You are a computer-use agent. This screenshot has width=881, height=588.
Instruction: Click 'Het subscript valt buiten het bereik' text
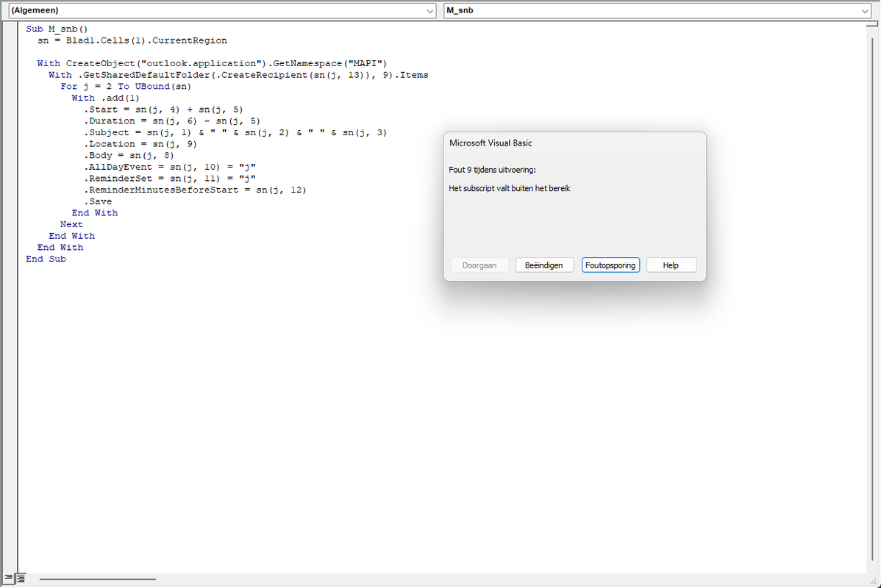[x=509, y=188]
